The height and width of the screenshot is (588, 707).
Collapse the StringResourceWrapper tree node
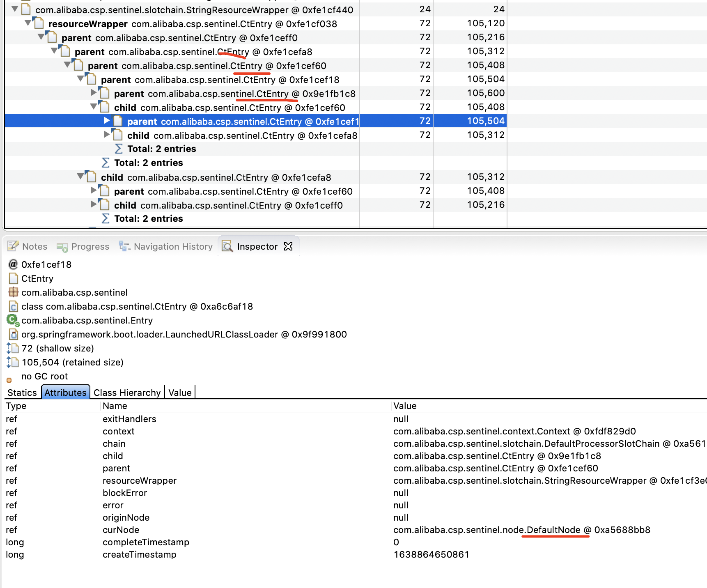(15, 9)
